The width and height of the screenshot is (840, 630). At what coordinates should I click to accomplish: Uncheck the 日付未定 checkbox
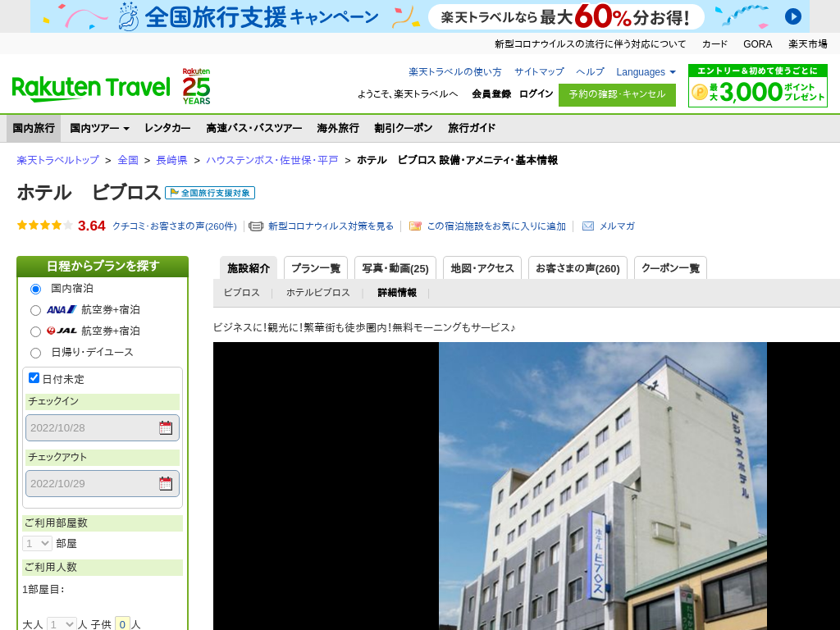(x=34, y=377)
